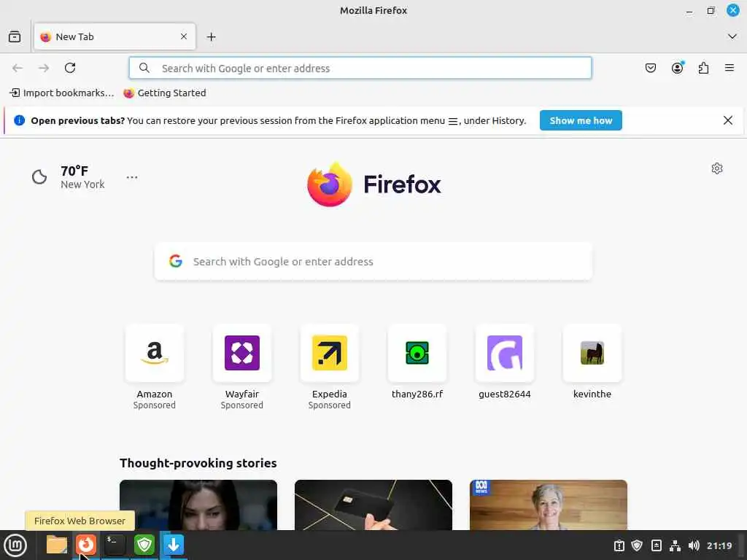Click the Firefox icon in the taskbar
The image size is (747, 560).
coord(86,545)
